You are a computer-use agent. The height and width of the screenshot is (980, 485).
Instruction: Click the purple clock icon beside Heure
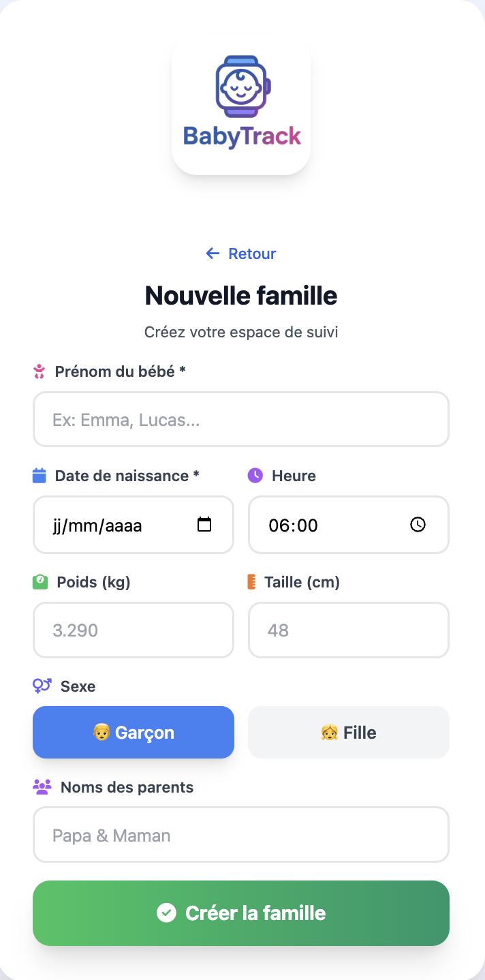pyautogui.click(x=255, y=476)
